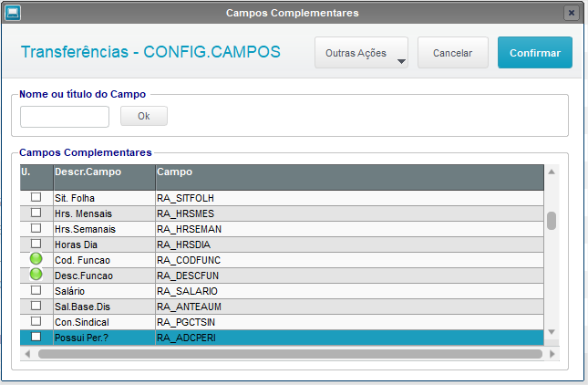Click the Outras Ações dropdown arrow
Image resolution: width=588 pixels, height=385 pixels.
click(x=401, y=61)
